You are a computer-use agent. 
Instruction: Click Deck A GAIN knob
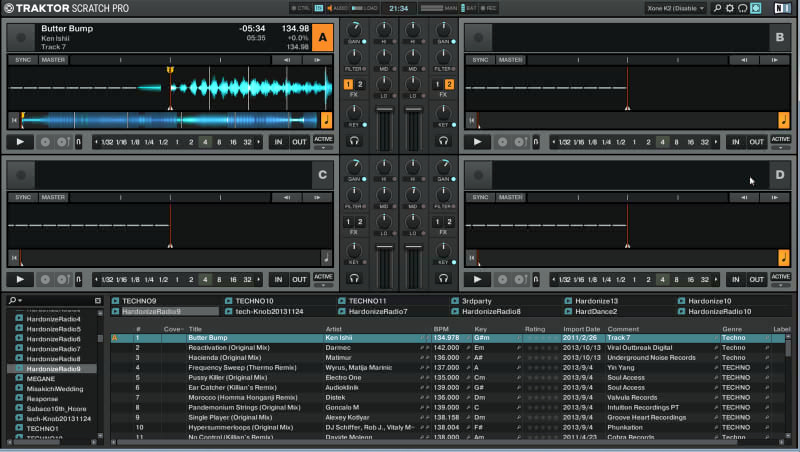(354, 30)
